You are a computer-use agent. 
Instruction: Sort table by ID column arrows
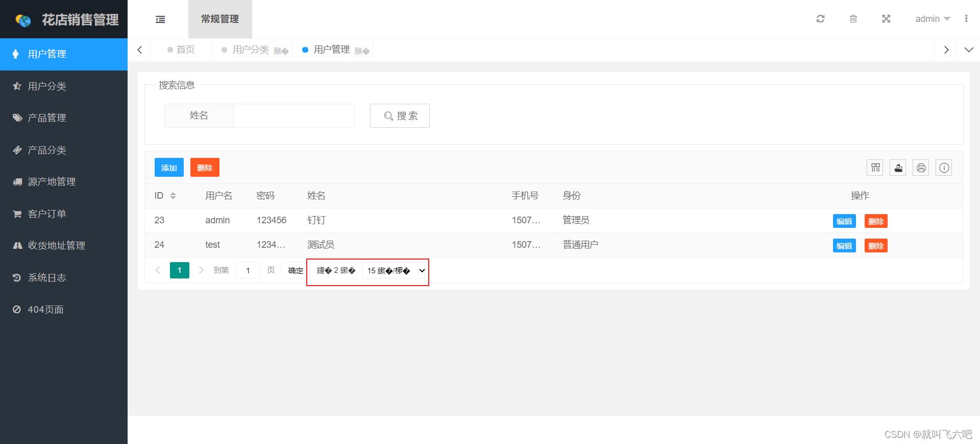pyautogui.click(x=173, y=196)
